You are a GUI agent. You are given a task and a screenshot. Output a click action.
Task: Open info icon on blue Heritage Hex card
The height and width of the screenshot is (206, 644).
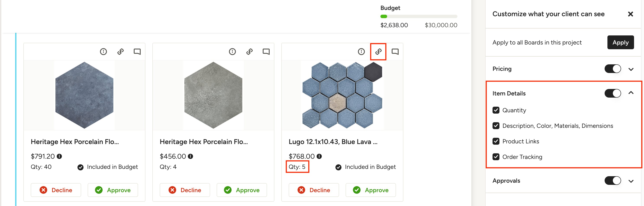(103, 52)
